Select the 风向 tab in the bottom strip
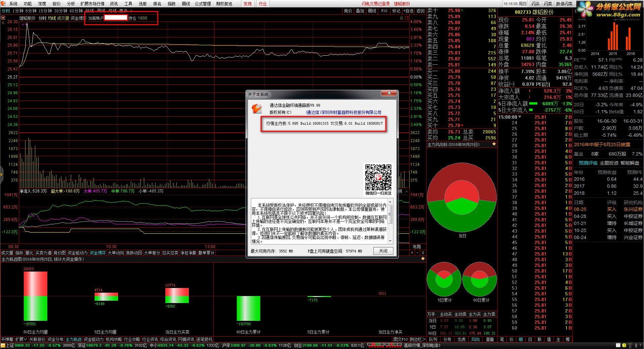 [476, 340]
